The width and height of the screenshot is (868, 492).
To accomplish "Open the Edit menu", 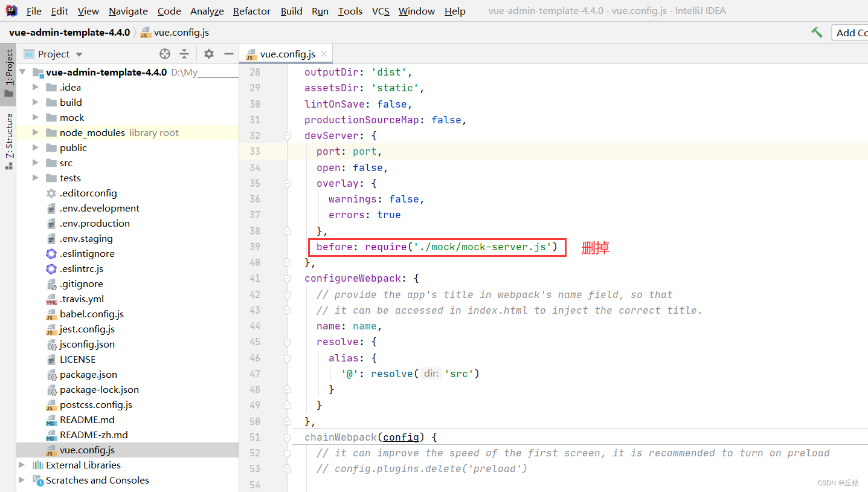I will [60, 11].
